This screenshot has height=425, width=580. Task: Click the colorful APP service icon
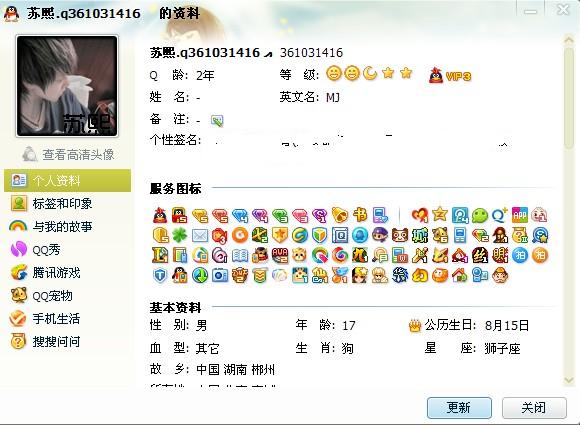(520, 215)
